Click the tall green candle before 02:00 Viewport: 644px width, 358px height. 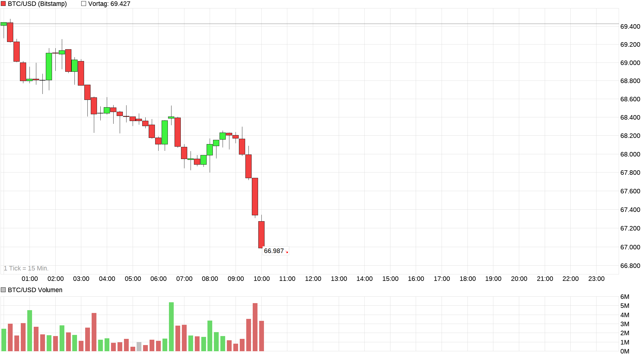point(49,66)
